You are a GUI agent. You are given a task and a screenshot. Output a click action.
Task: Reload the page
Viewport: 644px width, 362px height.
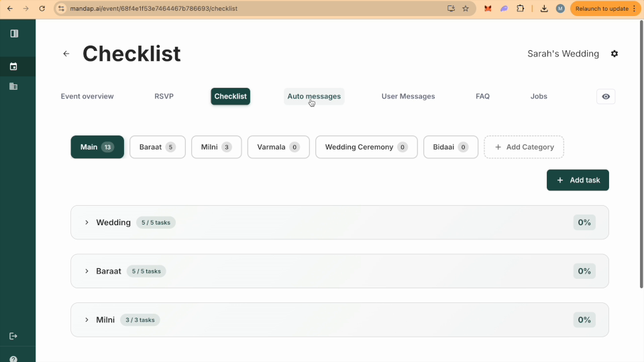click(x=42, y=9)
